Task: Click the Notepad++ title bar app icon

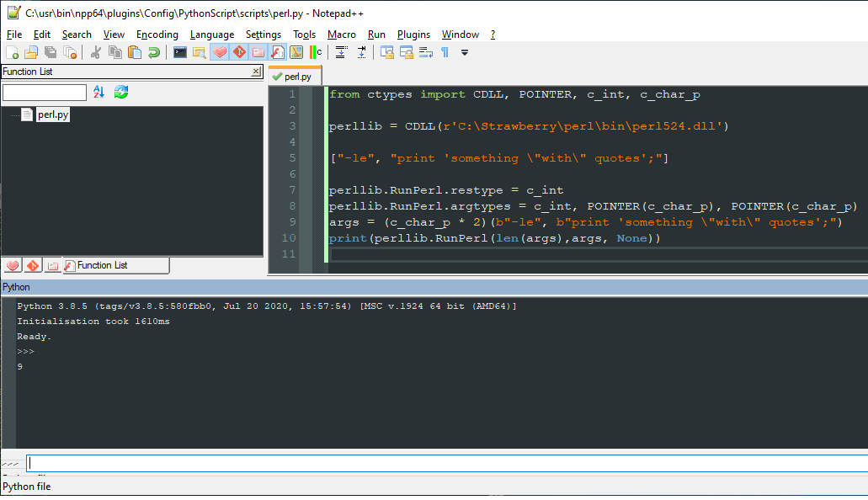Action: (13, 13)
